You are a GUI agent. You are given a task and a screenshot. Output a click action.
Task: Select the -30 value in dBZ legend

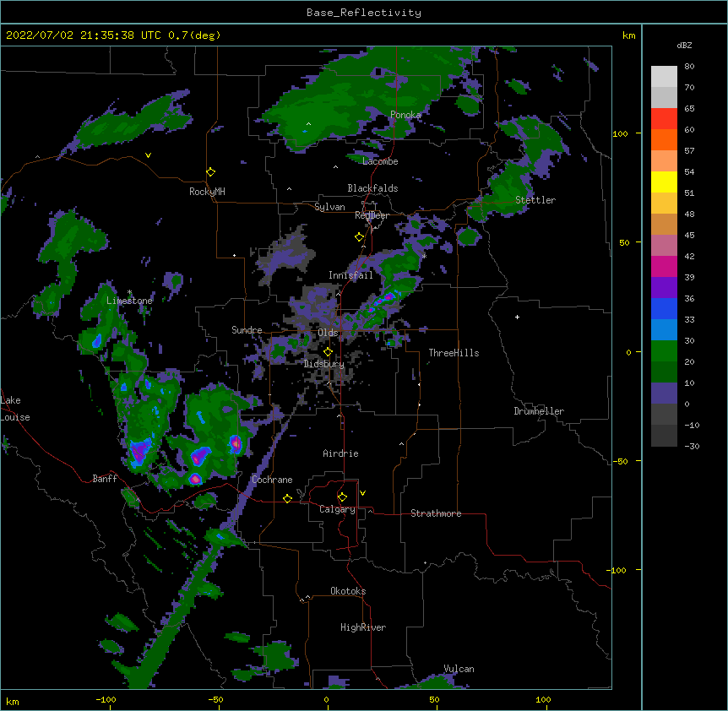692,447
